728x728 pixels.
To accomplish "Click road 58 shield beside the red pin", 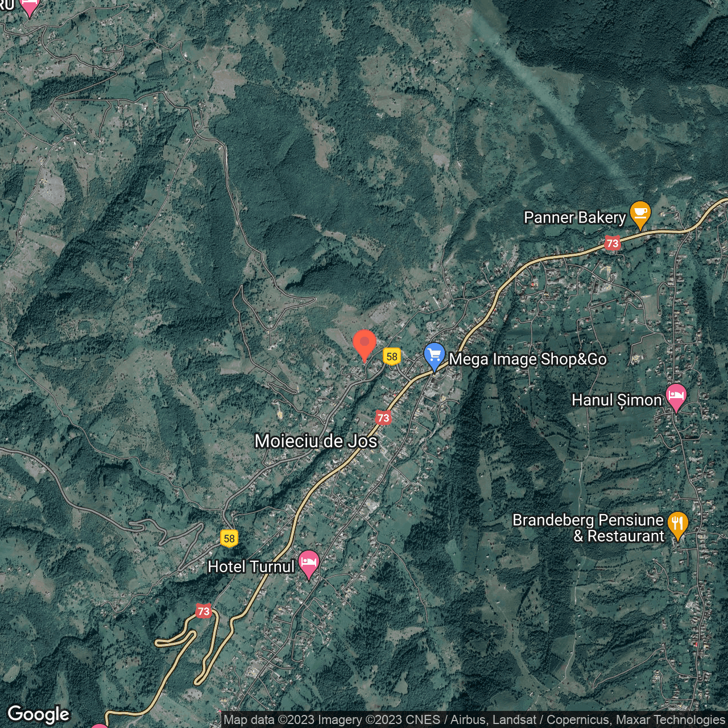I will pos(392,357).
